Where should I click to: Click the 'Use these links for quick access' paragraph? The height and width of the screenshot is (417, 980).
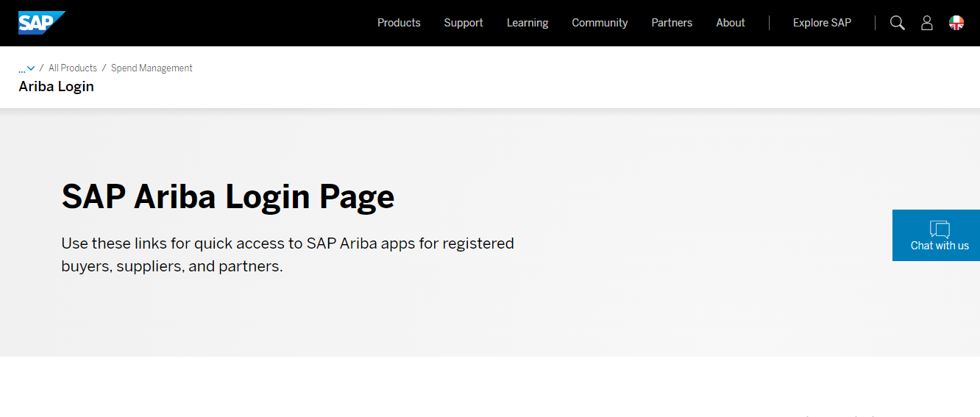[x=288, y=254]
